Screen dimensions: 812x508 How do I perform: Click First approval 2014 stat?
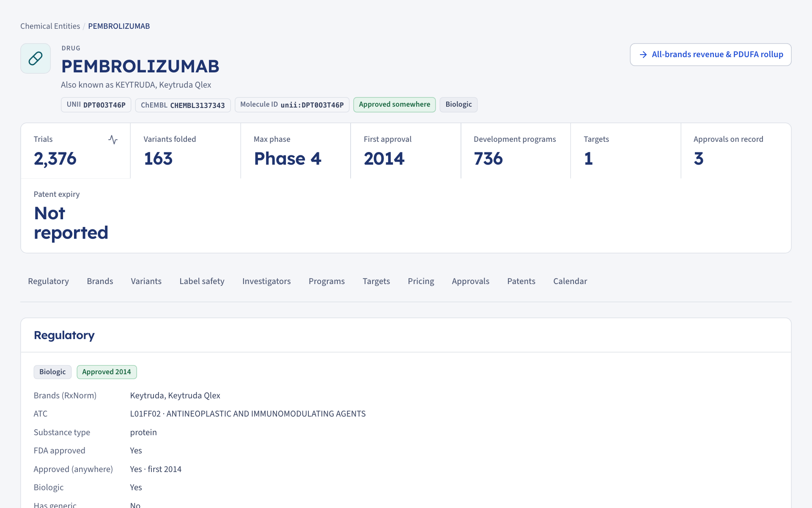click(406, 151)
